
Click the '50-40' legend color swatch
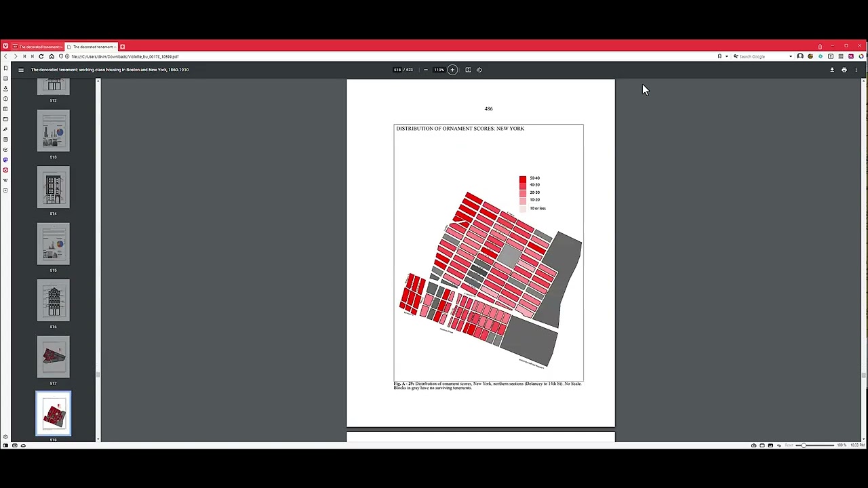[522, 179]
